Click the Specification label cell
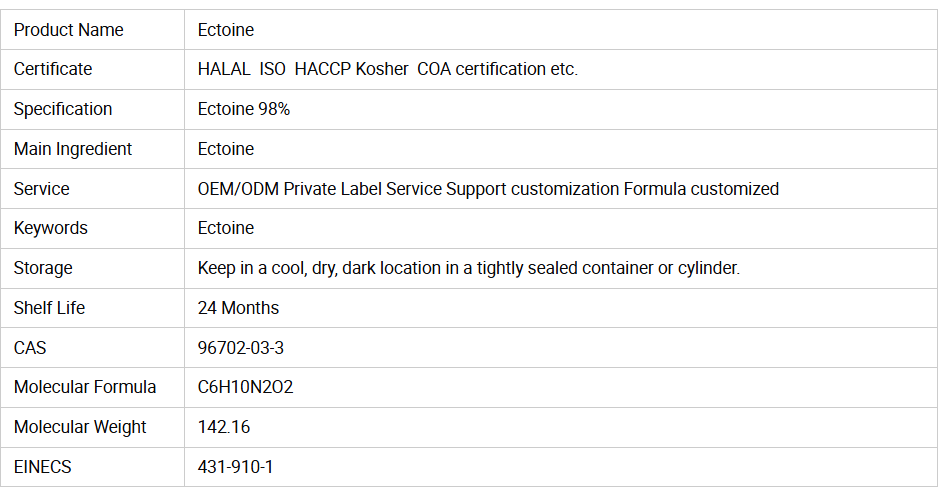This screenshot has height=490, width=939. coord(63,109)
